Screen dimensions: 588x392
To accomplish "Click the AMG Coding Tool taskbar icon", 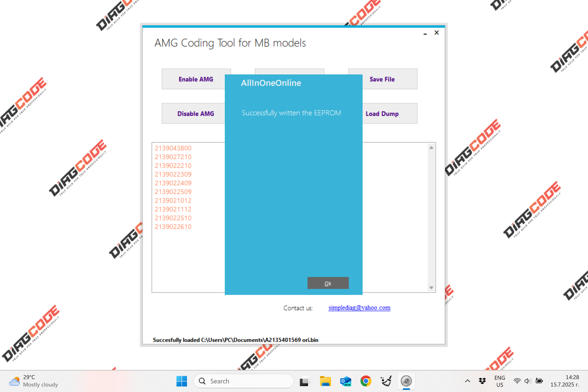I will point(406,381).
